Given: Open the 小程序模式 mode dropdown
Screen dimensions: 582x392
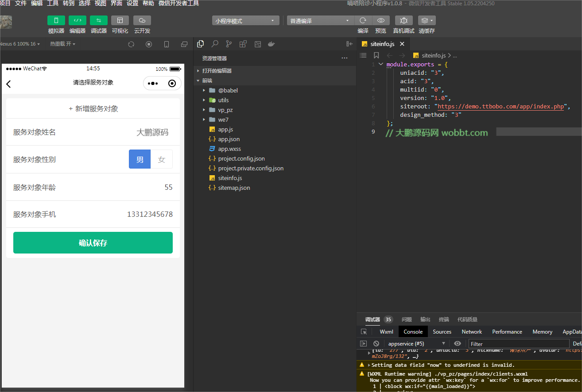Looking at the screenshot, I should click(245, 21).
